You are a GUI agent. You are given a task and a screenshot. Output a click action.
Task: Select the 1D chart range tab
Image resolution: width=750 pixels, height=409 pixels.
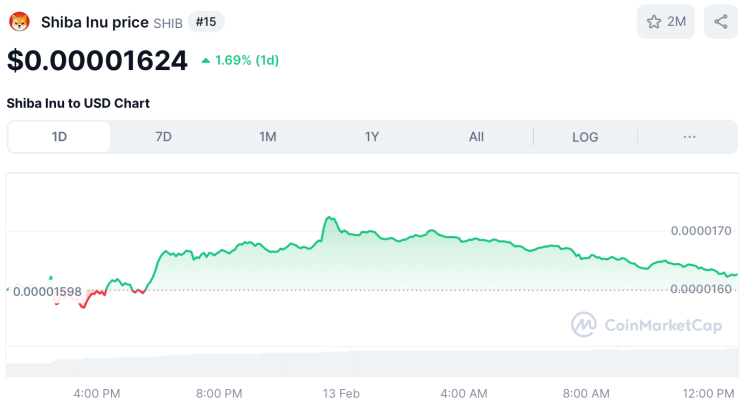(59, 137)
